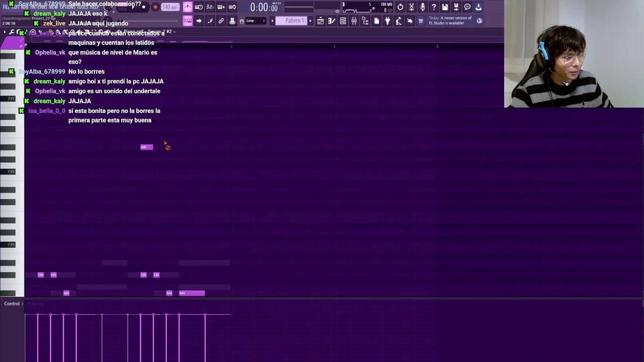Open the Piano roll window icon
This screenshot has width=644, height=362.
click(332, 21)
